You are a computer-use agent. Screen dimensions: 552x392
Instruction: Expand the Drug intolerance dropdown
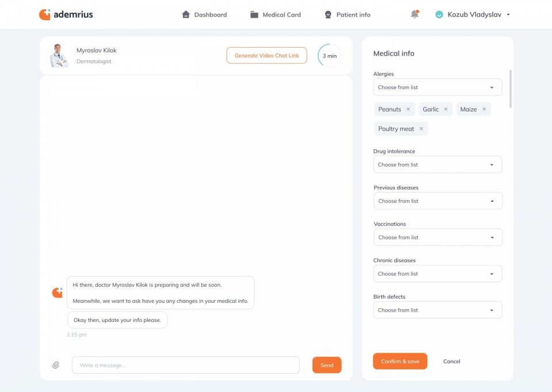[437, 164]
